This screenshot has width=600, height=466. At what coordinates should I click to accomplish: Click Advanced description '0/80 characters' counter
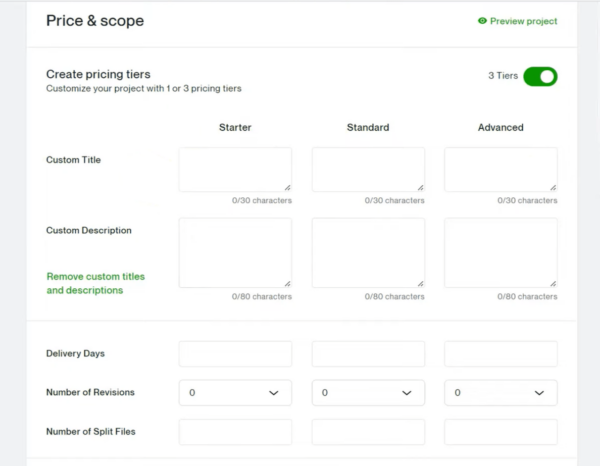[527, 297]
